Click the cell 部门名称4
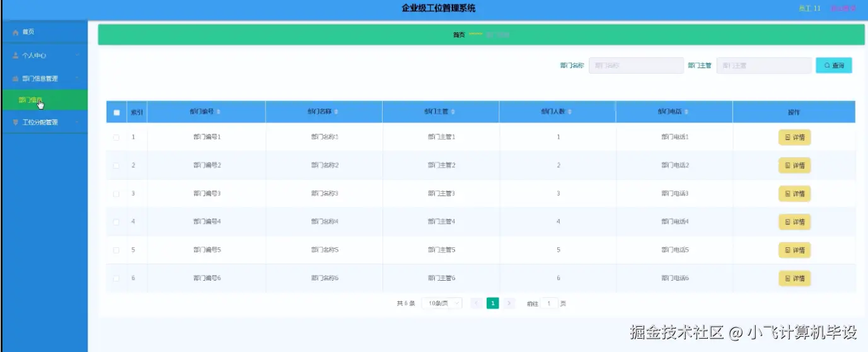This screenshot has height=352, width=868. click(325, 222)
